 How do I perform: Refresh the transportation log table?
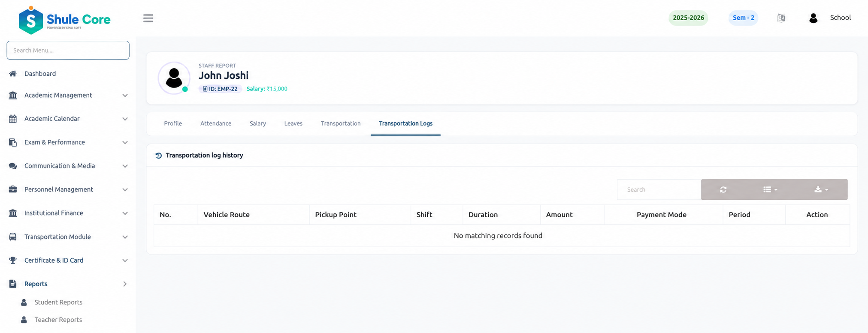[x=723, y=189]
